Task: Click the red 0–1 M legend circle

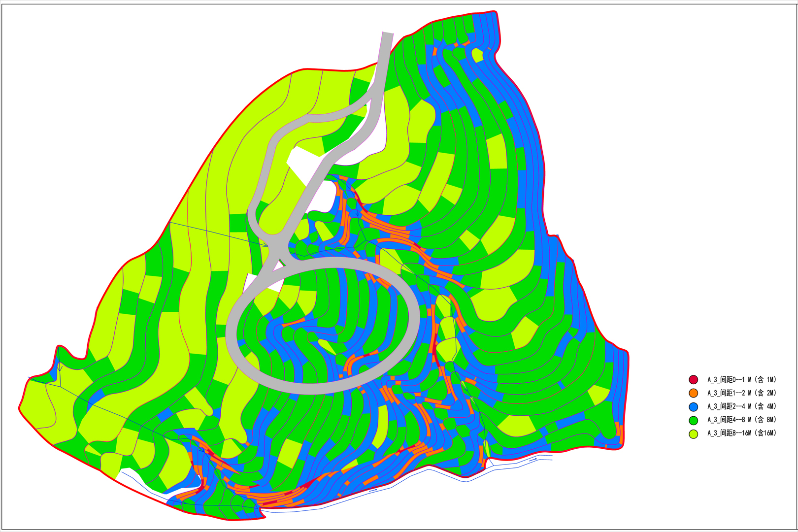Action: (x=693, y=379)
